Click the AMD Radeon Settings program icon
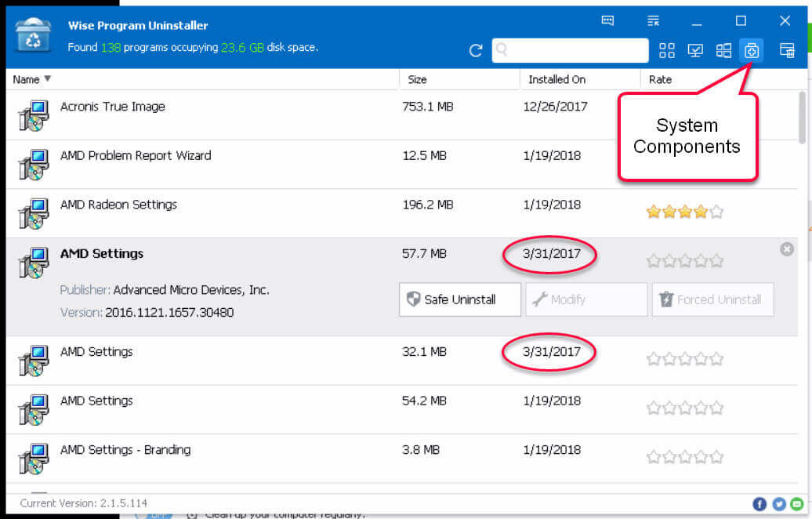The width and height of the screenshot is (812, 519). pyautogui.click(x=34, y=213)
